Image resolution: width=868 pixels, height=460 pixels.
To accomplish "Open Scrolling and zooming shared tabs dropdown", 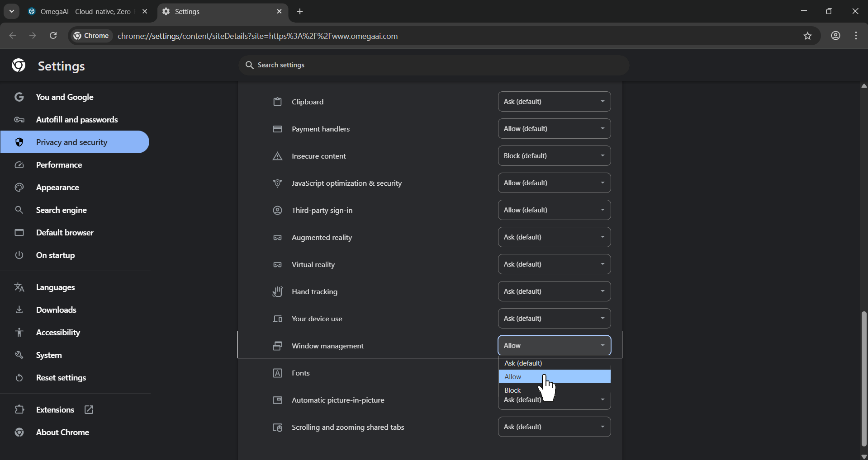I will coord(554,427).
